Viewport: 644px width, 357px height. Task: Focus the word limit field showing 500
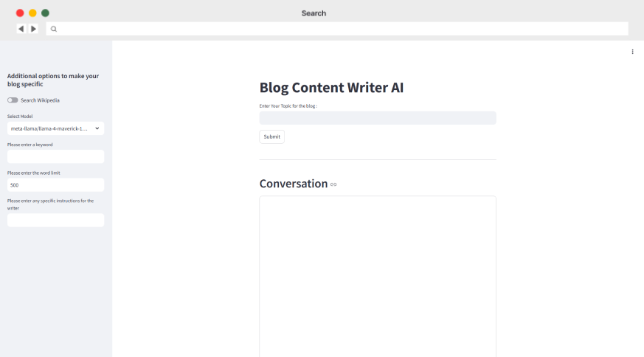pyautogui.click(x=55, y=184)
